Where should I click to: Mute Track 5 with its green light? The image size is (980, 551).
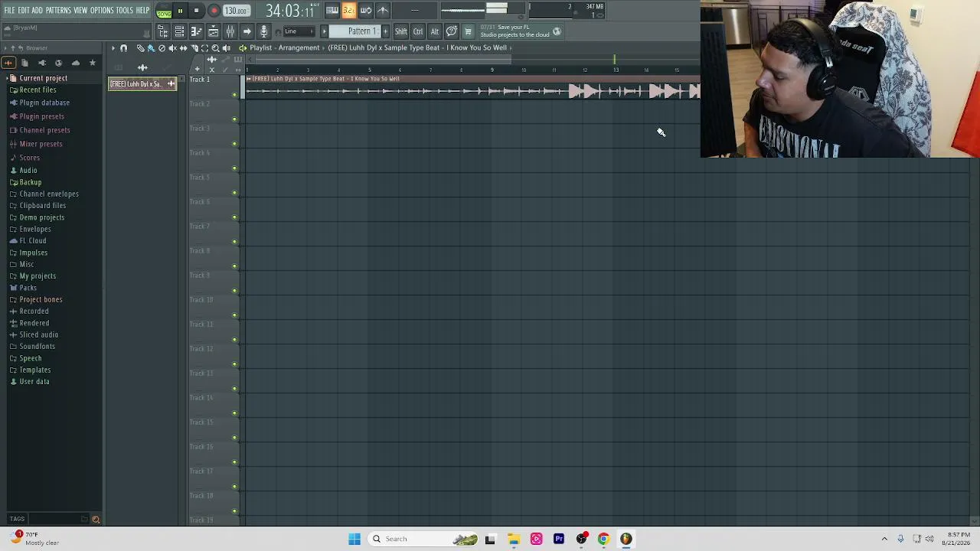pos(235,193)
